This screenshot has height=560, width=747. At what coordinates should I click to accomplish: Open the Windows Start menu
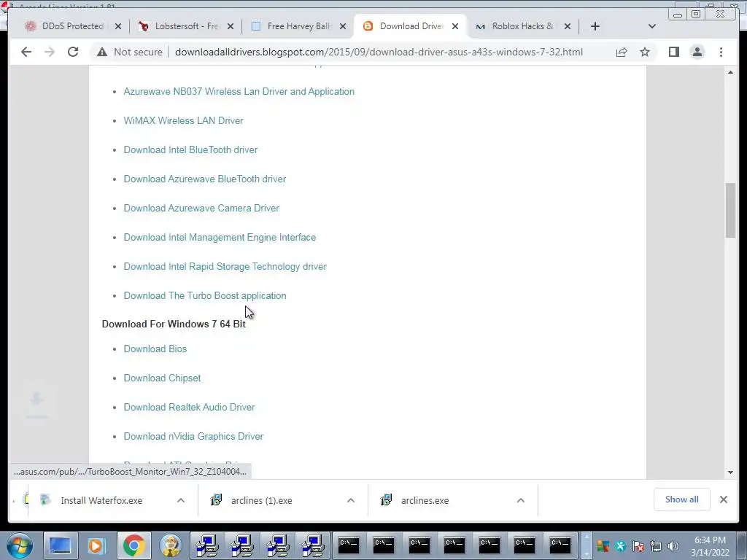click(19, 545)
